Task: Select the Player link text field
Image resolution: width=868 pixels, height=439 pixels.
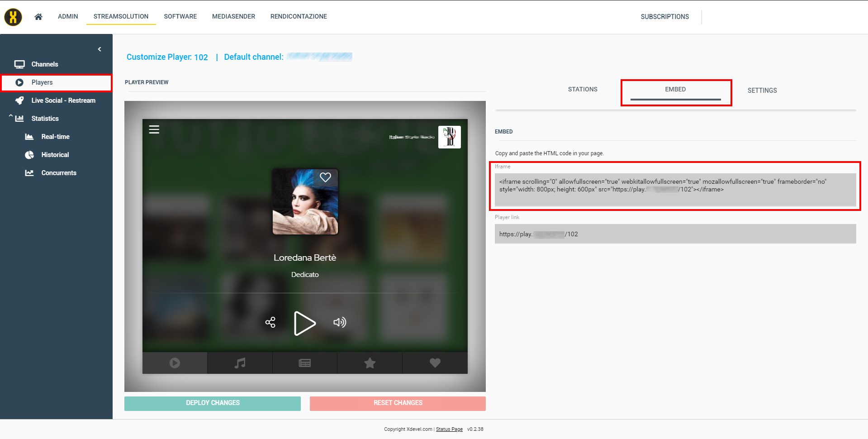Action: click(675, 234)
